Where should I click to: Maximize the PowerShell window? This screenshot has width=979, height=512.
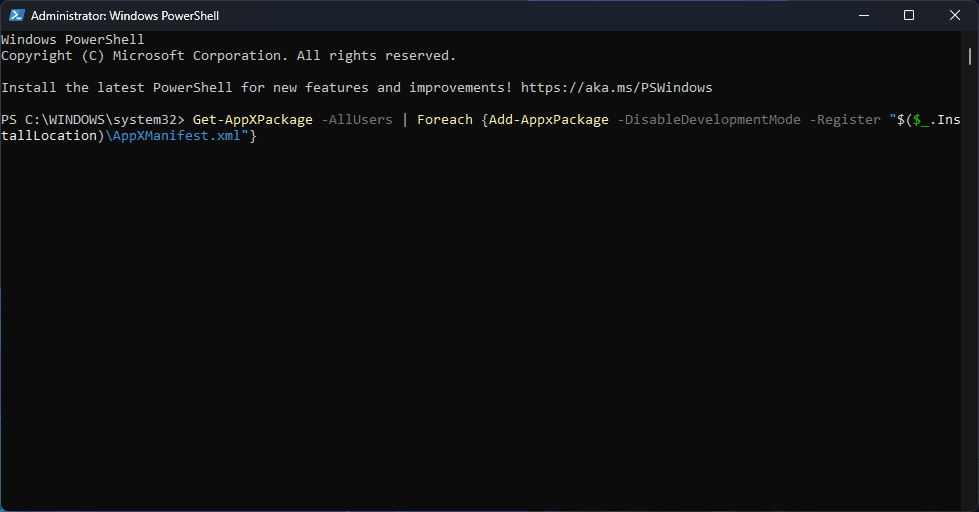pos(909,15)
